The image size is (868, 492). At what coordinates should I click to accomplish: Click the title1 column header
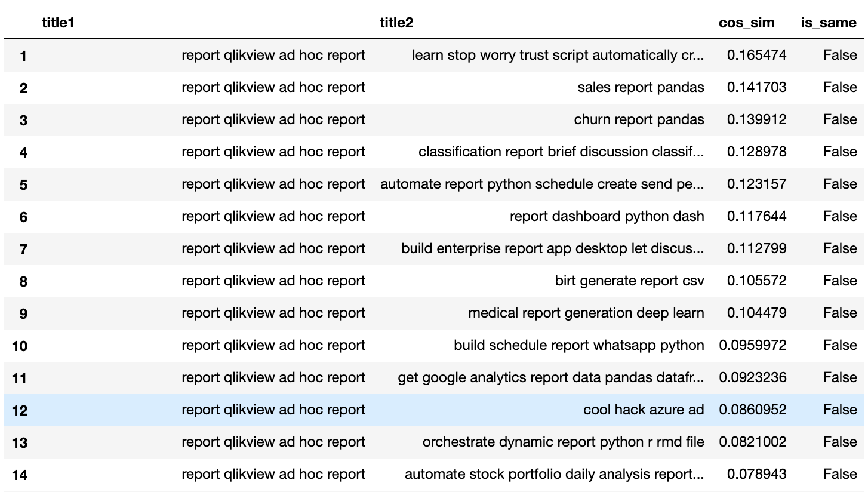[58, 23]
